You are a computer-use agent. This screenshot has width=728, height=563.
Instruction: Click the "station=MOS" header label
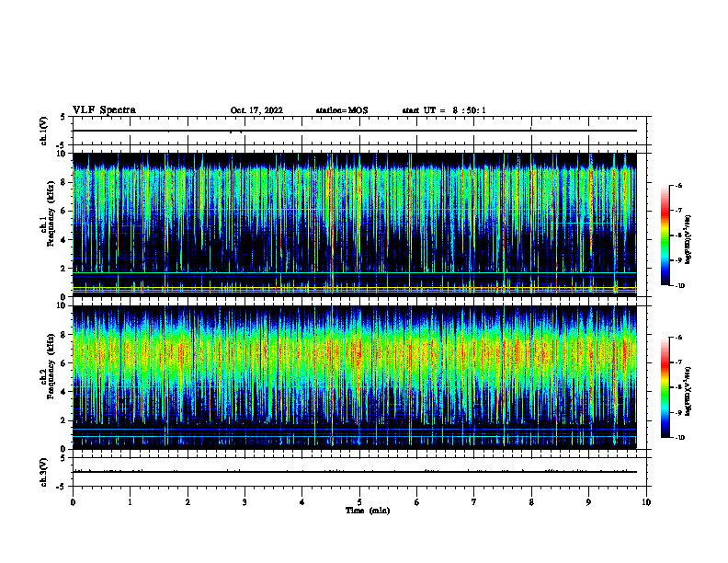coord(342,110)
